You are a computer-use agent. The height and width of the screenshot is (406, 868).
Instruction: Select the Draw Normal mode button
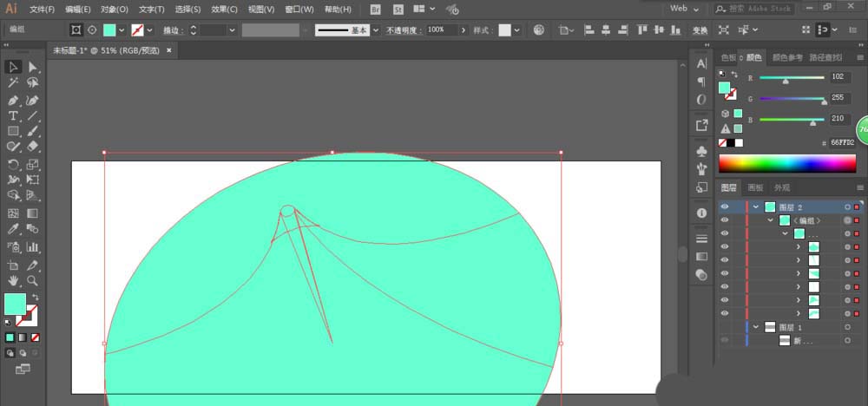[10, 352]
